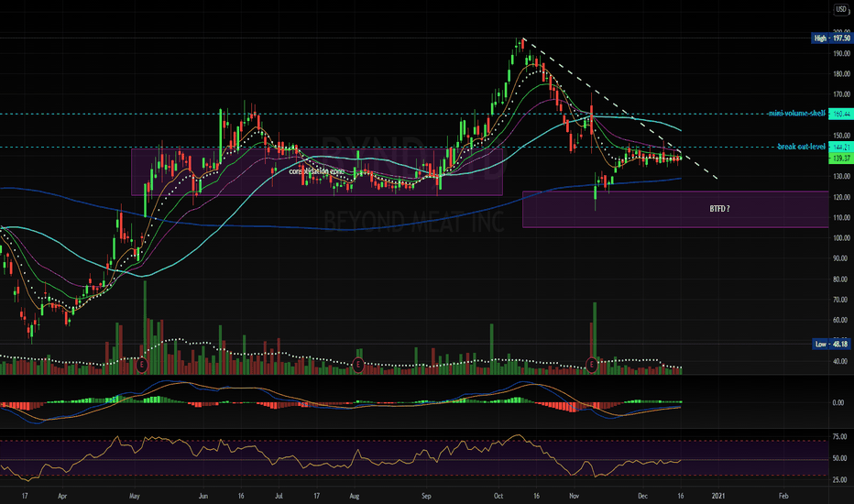This screenshot has height=504, width=854.
Task: Click the 'BTFD ?' annotation text
Action: point(719,209)
